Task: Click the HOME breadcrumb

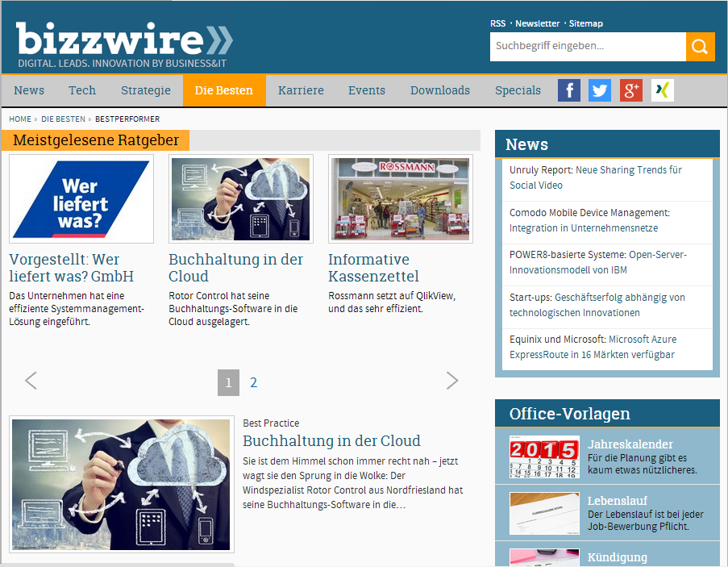Action: (x=20, y=119)
